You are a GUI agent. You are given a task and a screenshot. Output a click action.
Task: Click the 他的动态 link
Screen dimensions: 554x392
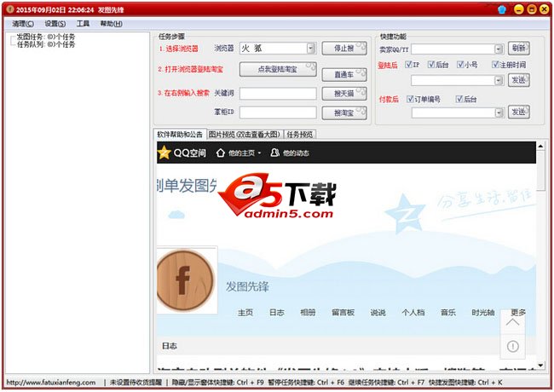[296, 153]
